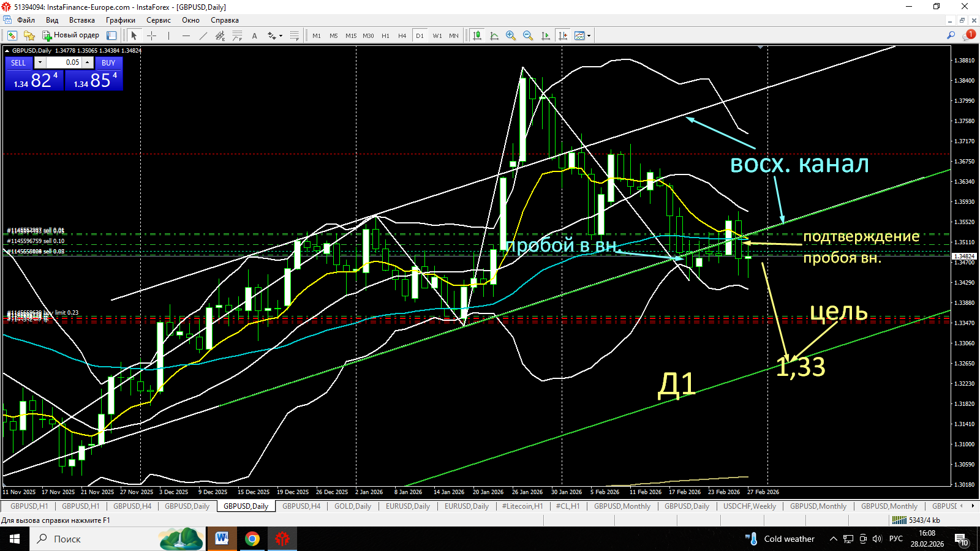Select the Fibonacci retracement tool

pyautogui.click(x=237, y=36)
